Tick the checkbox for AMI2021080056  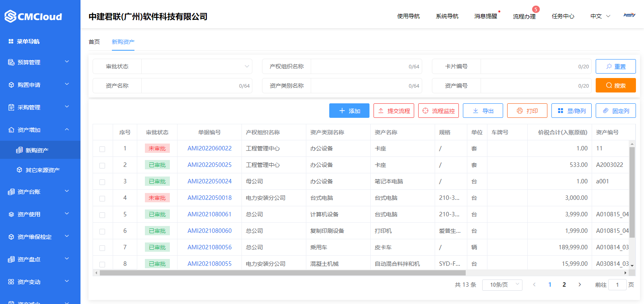pos(102,248)
